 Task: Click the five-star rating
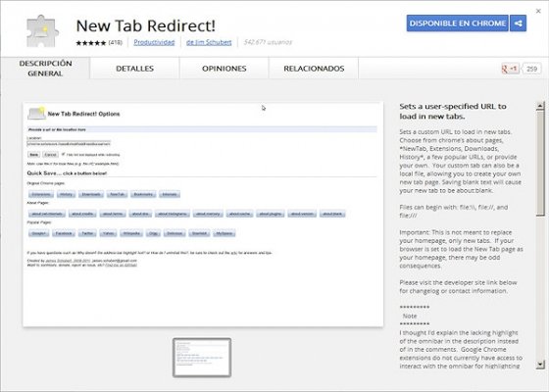coord(90,43)
